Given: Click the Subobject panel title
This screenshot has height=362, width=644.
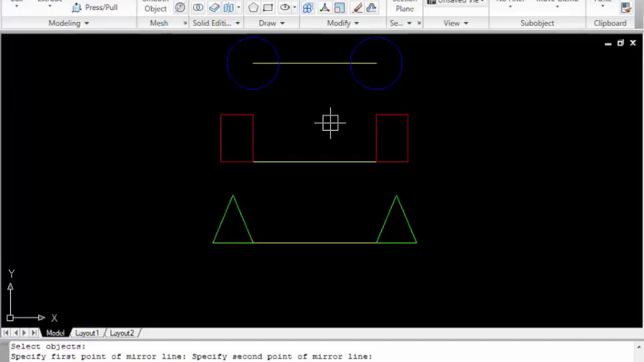Looking at the screenshot, I should 537,23.
